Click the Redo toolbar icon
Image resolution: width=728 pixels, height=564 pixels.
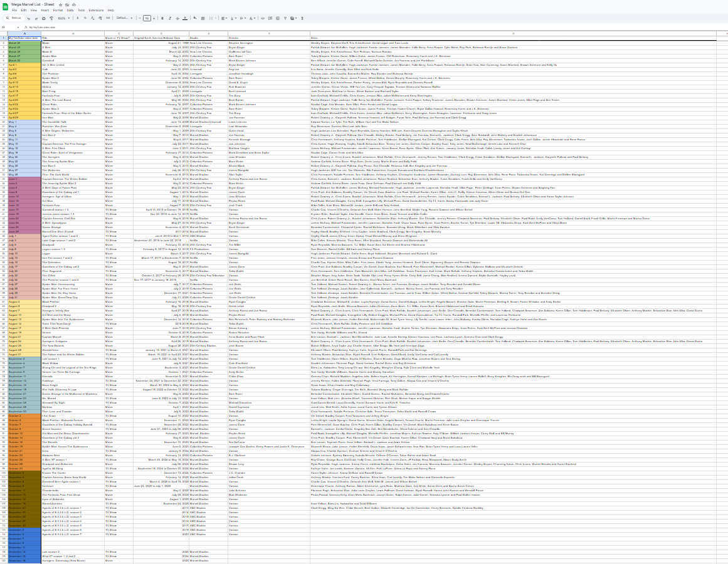[36, 18]
